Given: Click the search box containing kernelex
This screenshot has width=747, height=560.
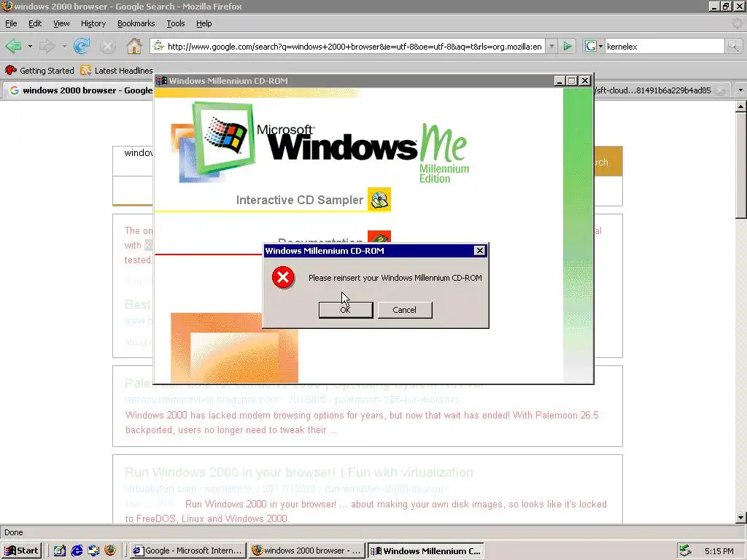Looking at the screenshot, I should [664, 46].
